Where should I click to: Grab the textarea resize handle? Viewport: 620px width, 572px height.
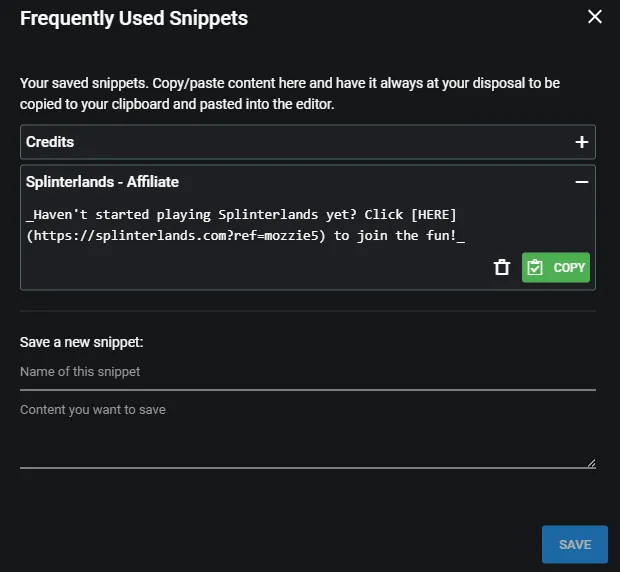point(591,463)
